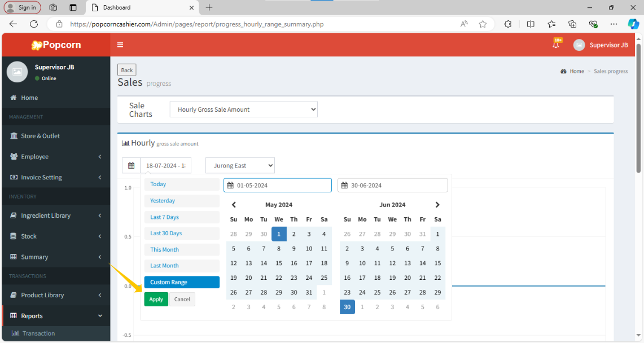
Task: Open the favorites list icon
Action: 551,24
